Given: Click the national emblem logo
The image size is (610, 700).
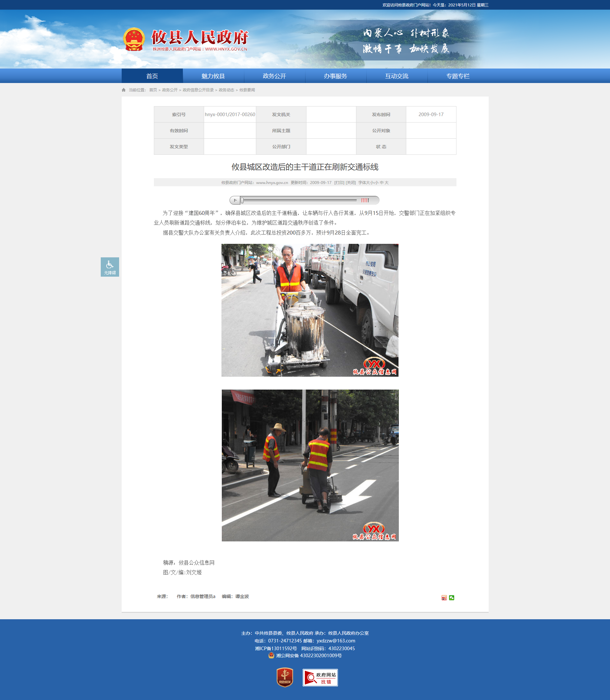Looking at the screenshot, I should [x=134, y=40].
